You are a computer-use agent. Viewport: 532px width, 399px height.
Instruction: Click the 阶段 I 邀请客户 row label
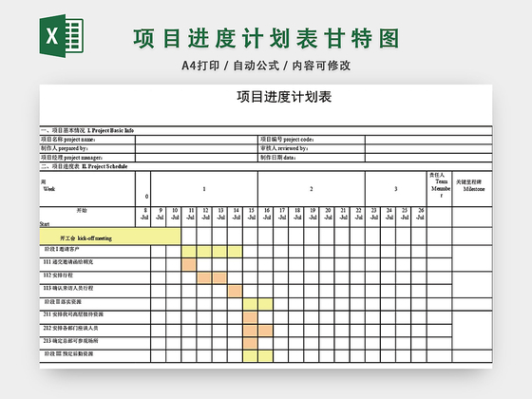[62, 249]
